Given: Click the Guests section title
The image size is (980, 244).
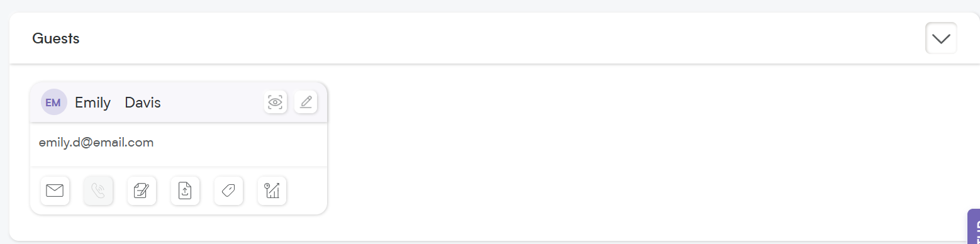Looking at the screenshot, I should pos(56,38).
